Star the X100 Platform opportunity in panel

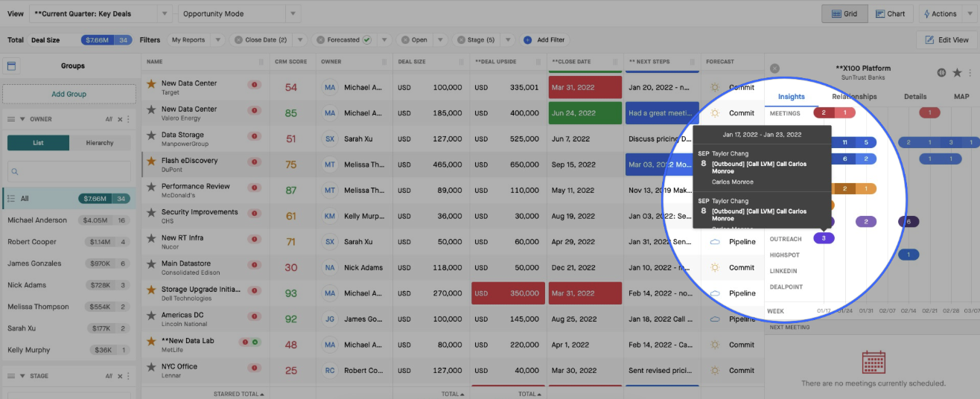957,72
